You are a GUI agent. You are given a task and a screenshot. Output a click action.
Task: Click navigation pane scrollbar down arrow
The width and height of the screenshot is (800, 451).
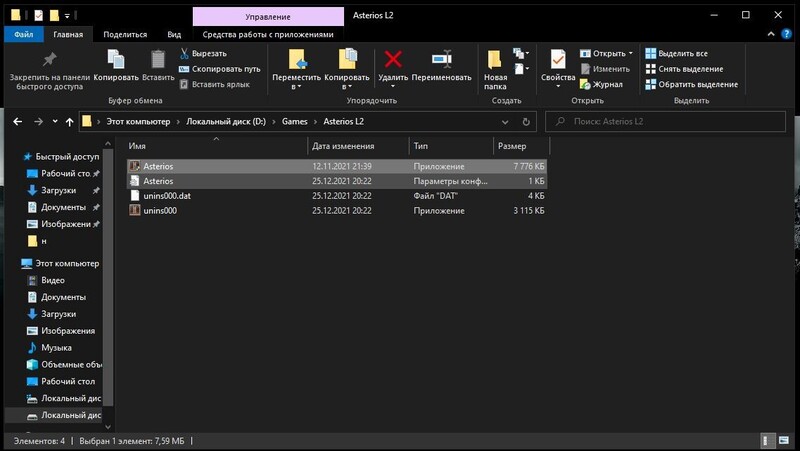(108, 427)
